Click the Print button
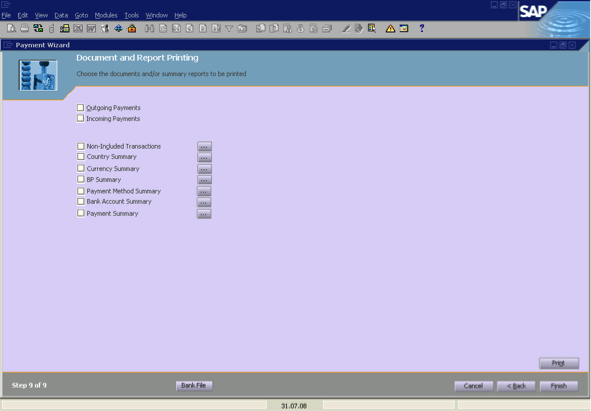Screen dimensions: 591x411 559,363
